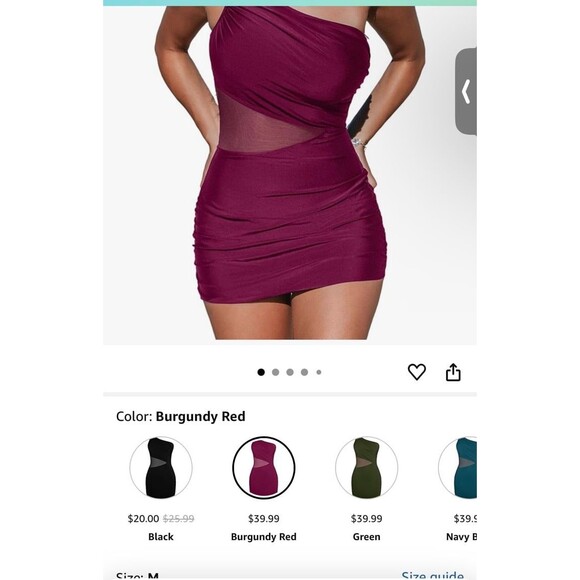Select the Black color swatch
The height and width of the screenshot is (580, 580).
(x=161, y=468)
